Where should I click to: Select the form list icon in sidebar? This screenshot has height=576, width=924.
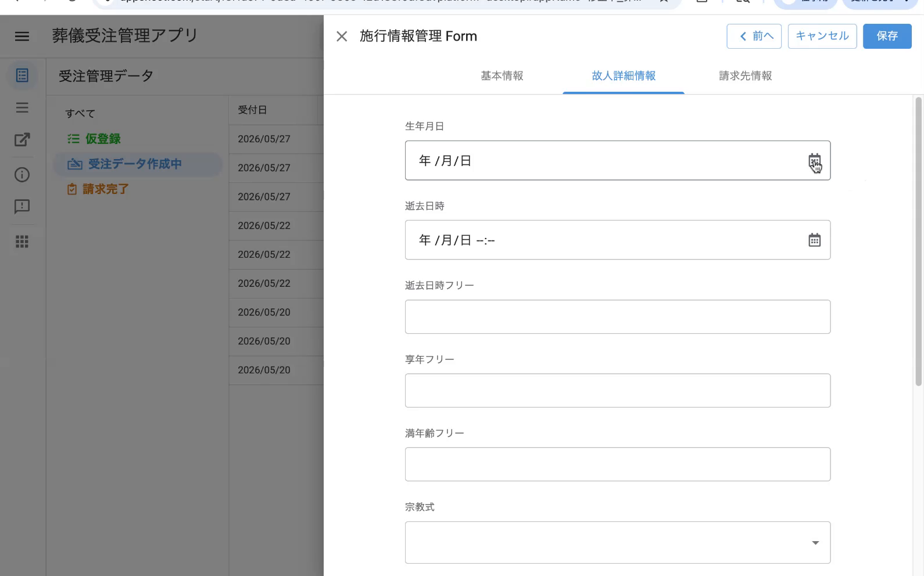[x=22, y=75]
